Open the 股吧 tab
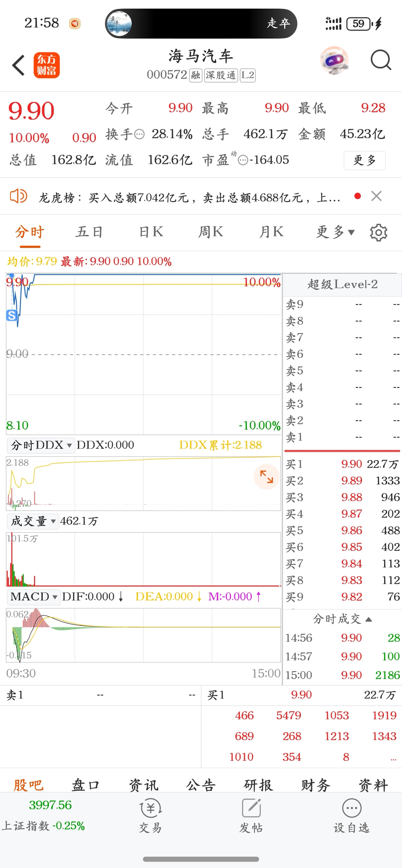Screen dimensions: 402x868 coord(29,785)
